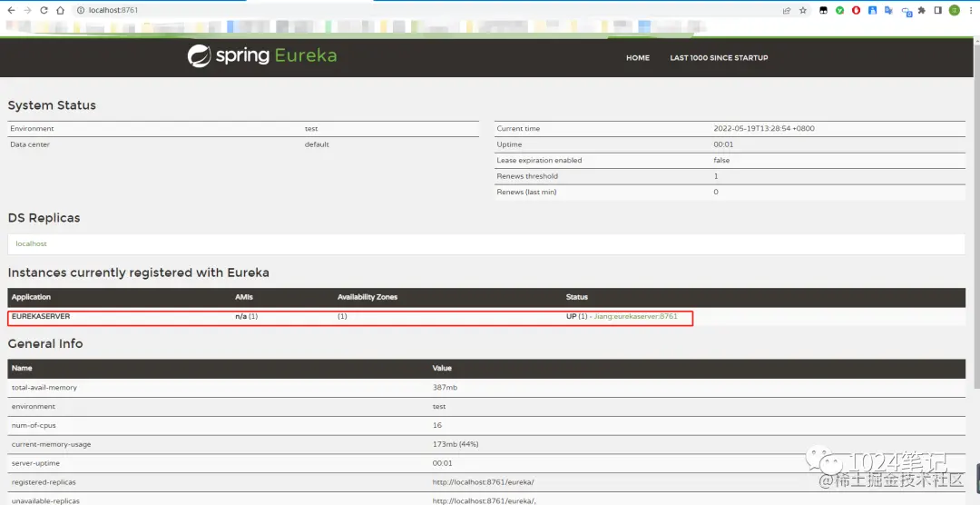
Task: Select the unavailable-replicas row name
Action: [x=45, y=500]
